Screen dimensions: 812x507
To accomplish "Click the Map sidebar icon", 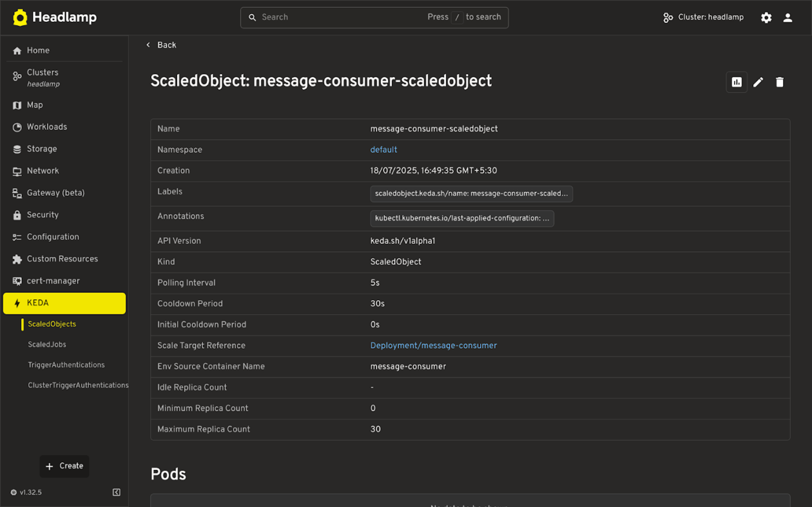I will (17, 105).
